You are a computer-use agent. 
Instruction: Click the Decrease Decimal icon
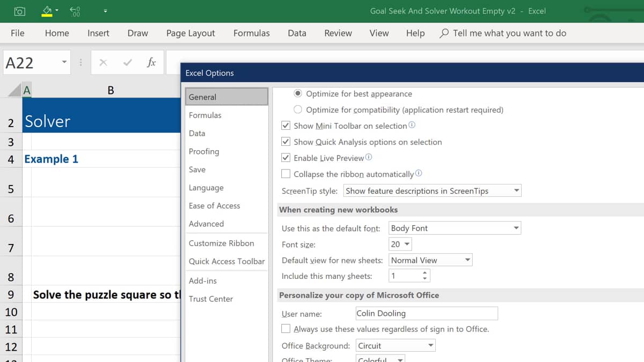(x=75, y=11)
